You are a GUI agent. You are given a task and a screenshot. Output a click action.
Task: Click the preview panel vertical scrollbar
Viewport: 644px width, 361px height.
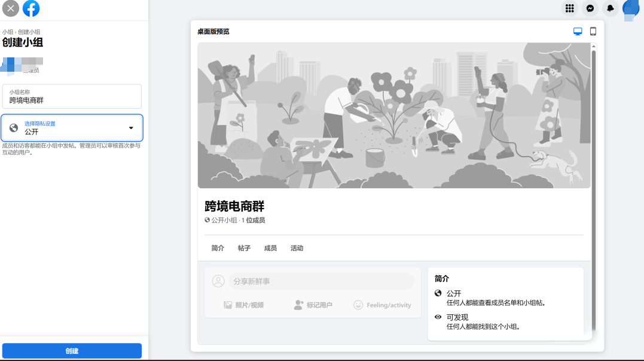pos(593,179)
